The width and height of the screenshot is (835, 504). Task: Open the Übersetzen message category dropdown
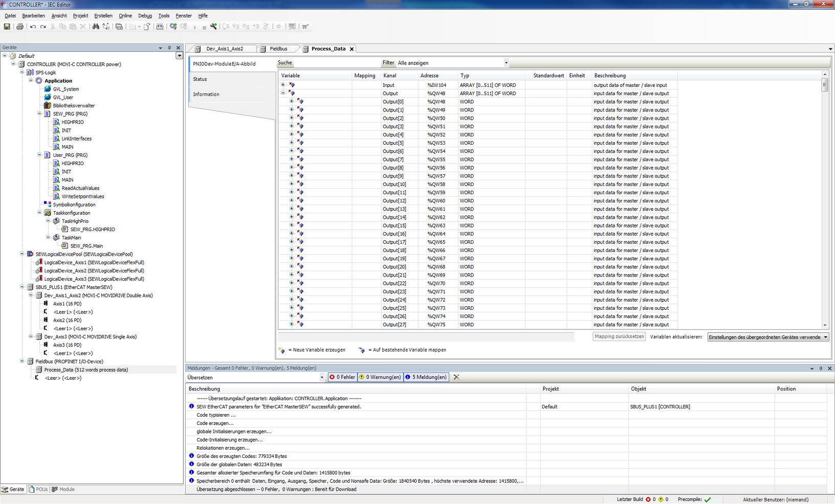(322, 377)
